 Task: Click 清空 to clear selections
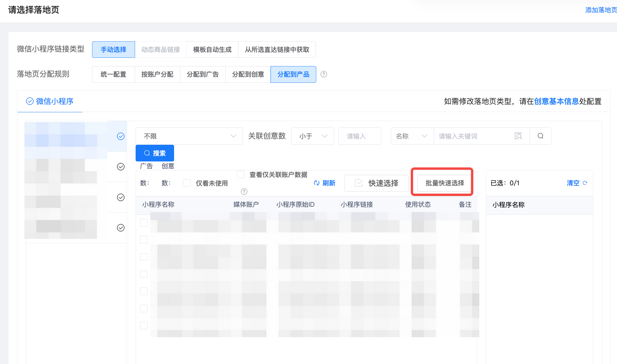coord(573,183)
